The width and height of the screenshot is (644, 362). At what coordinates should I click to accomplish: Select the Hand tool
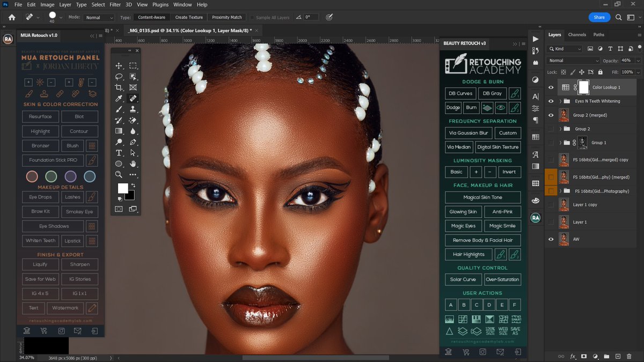click(x=133, y=164)
